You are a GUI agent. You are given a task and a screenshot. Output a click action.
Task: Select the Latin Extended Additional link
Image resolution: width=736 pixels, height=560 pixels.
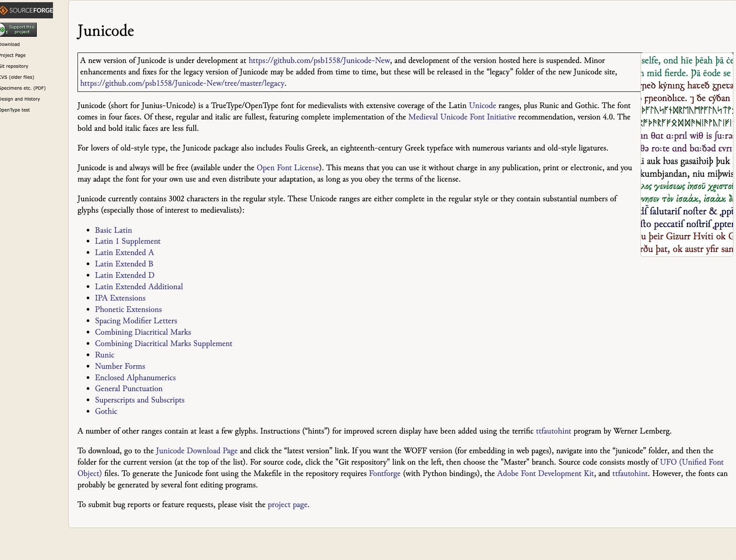click(139, 287)
